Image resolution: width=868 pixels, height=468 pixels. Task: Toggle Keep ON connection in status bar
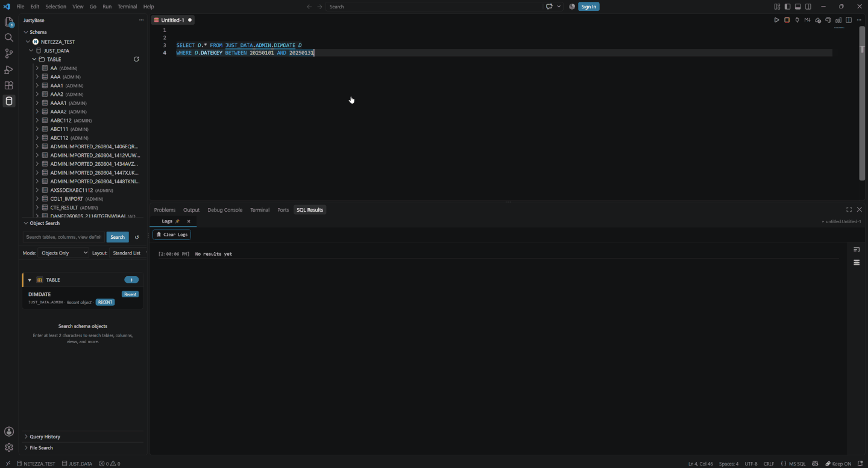pos(838,464)
